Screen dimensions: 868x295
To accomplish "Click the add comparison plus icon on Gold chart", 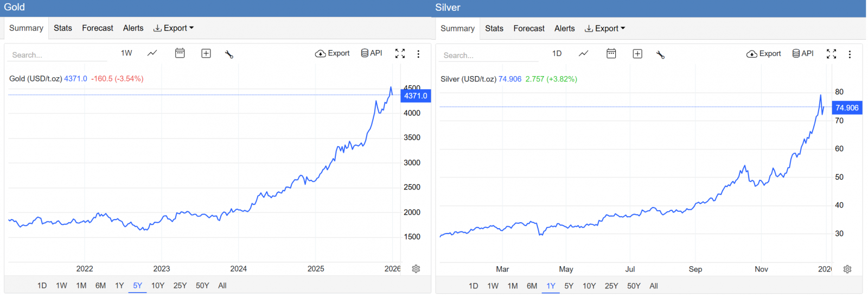I will pyautogui.click(x=206, y=53).
